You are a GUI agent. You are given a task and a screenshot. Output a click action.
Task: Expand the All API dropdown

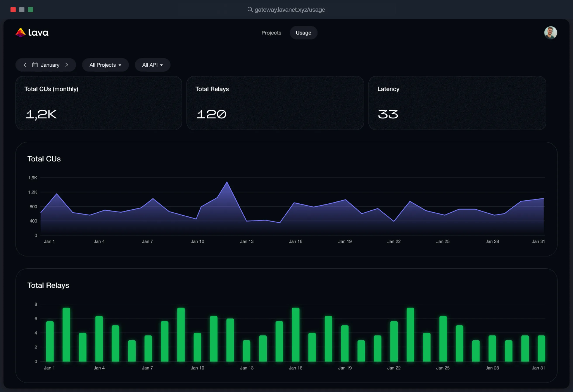pyautogui.click(x=152, y=65)
